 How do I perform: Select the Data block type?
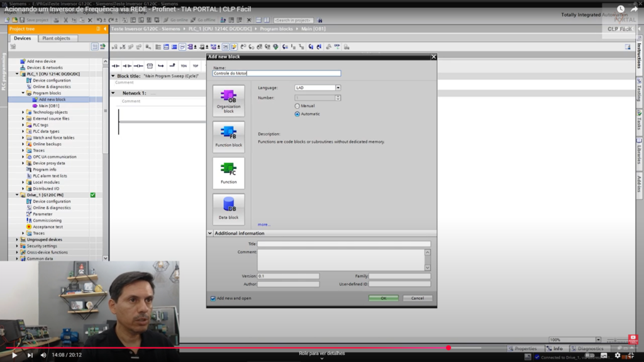tap(228, 209)
